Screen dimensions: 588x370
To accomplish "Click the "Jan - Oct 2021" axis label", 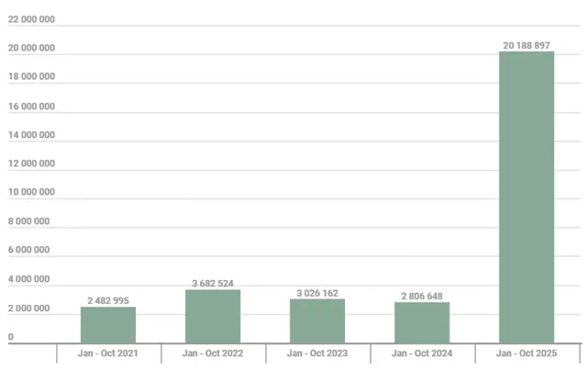I will (x=108, y=353).
